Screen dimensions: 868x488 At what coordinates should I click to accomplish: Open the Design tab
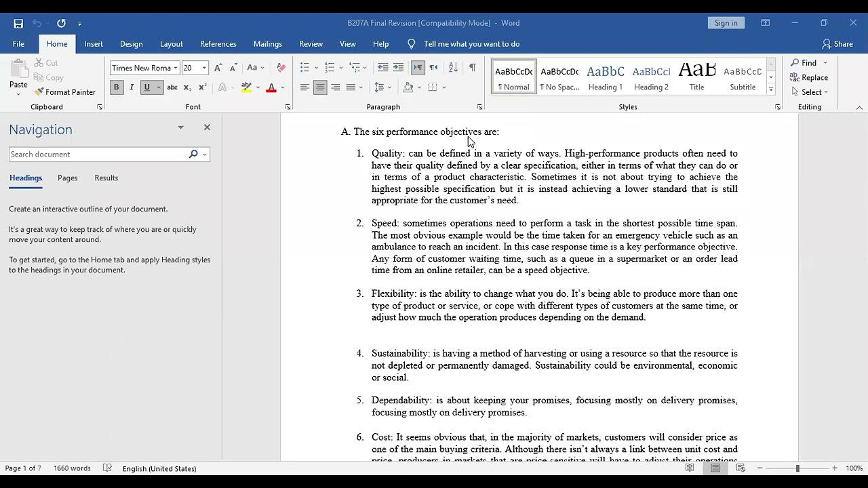tap(132, 44)
